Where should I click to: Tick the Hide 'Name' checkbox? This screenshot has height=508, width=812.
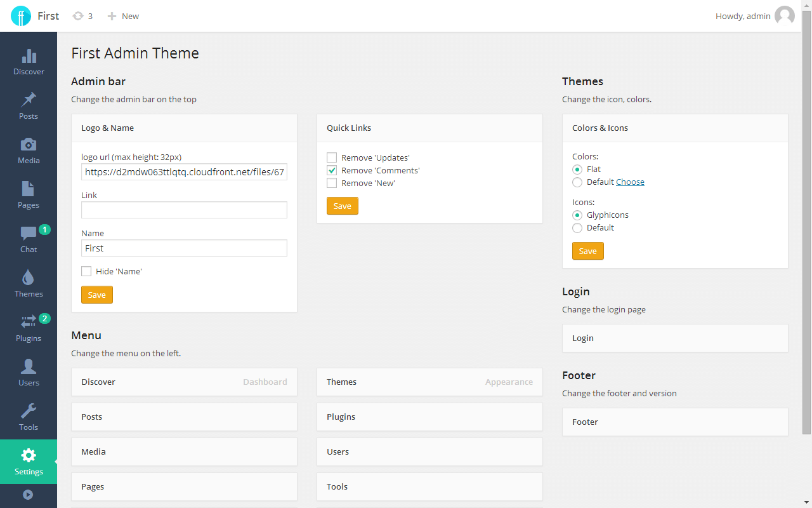[x=86, y=271]
